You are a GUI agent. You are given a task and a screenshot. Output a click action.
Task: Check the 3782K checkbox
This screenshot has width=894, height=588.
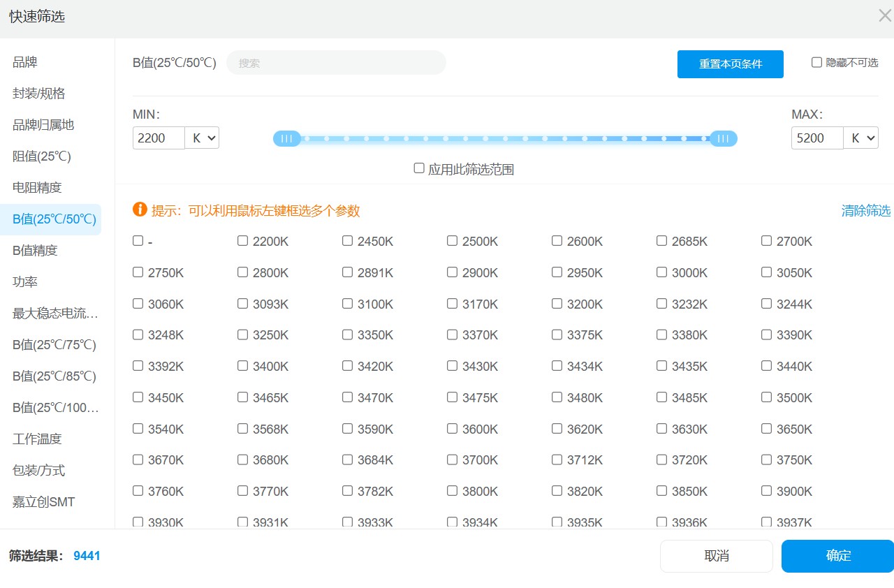coord(347,491)
